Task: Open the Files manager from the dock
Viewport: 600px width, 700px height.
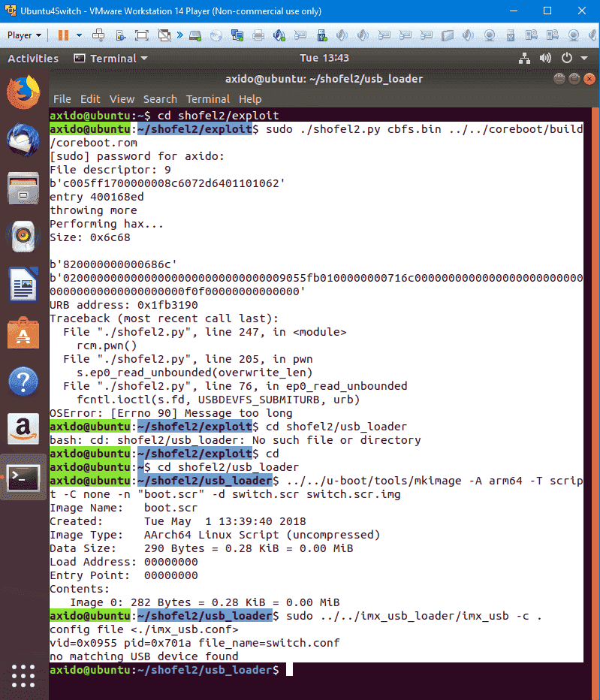Action: coord(23,189)
